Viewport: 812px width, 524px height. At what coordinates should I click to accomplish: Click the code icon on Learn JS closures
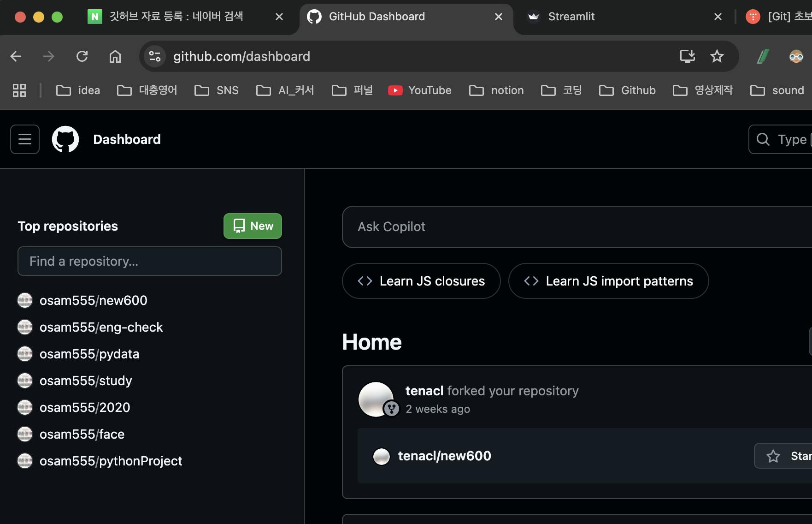point(365,281)
